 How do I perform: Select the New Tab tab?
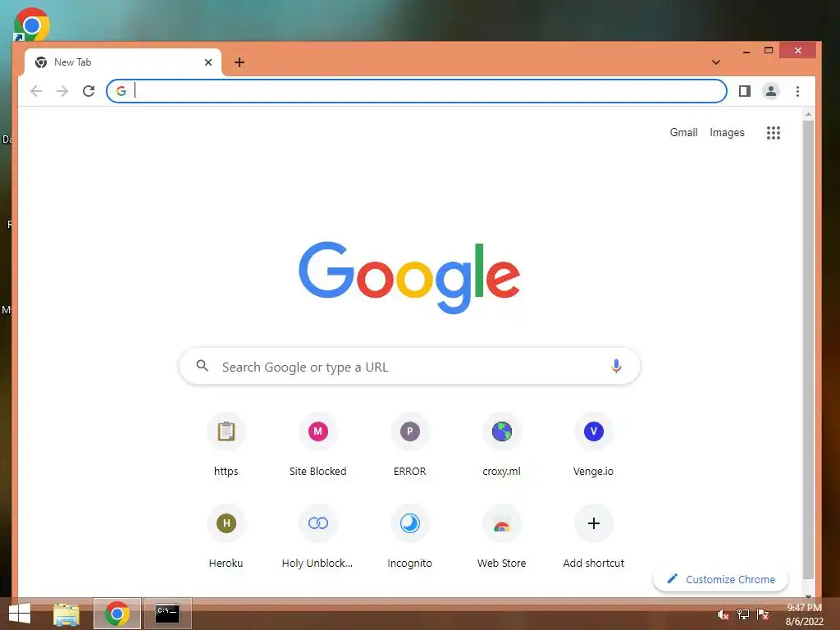point(123,62)
